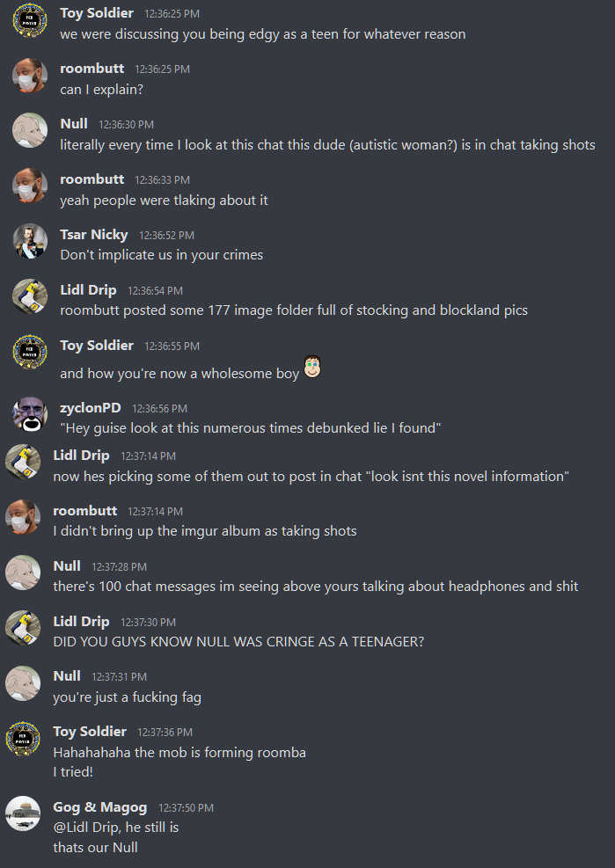Click the @Lidl Drip mention
This screenshot has width=615, height=868.
point(84,828)
